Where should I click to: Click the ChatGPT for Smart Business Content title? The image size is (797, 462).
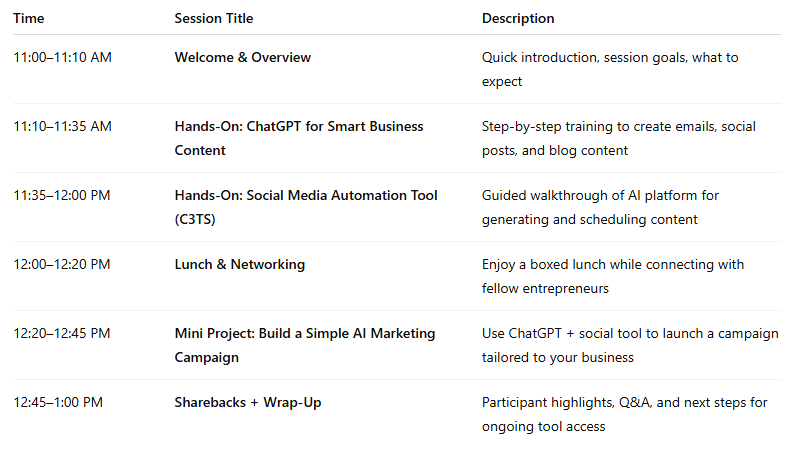[x=298, y=138]
